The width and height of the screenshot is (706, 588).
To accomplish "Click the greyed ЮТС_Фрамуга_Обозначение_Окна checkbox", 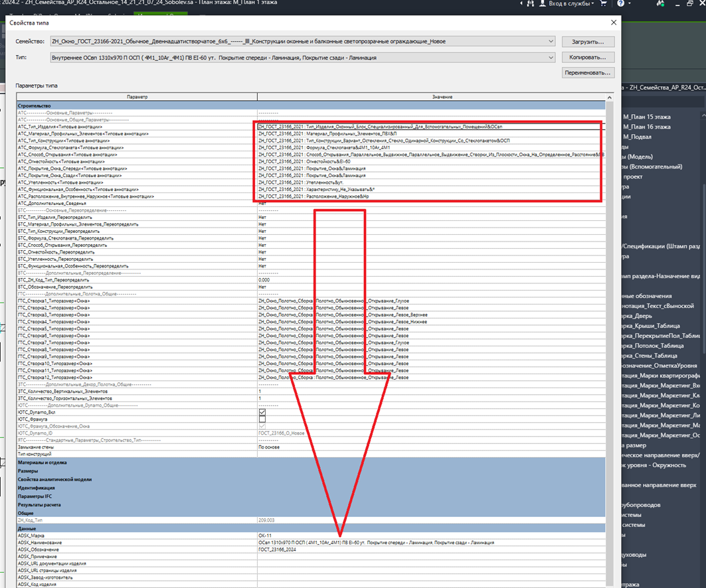I will tap(262, 426).
